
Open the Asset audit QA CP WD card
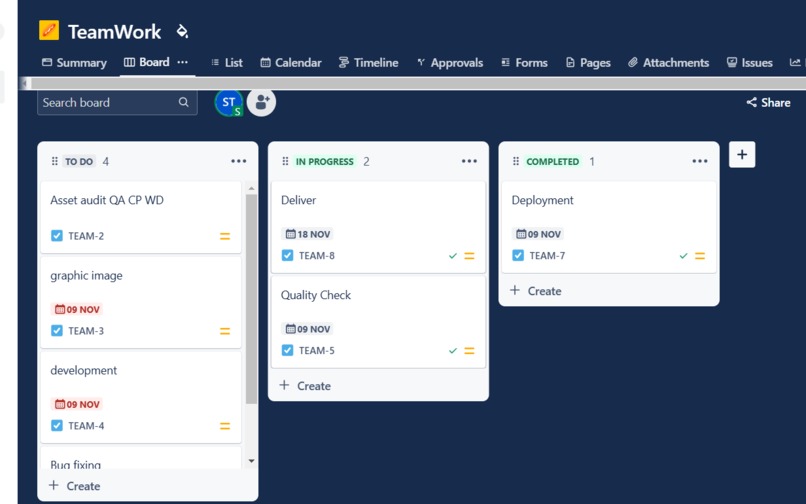(x=140, y=218)
